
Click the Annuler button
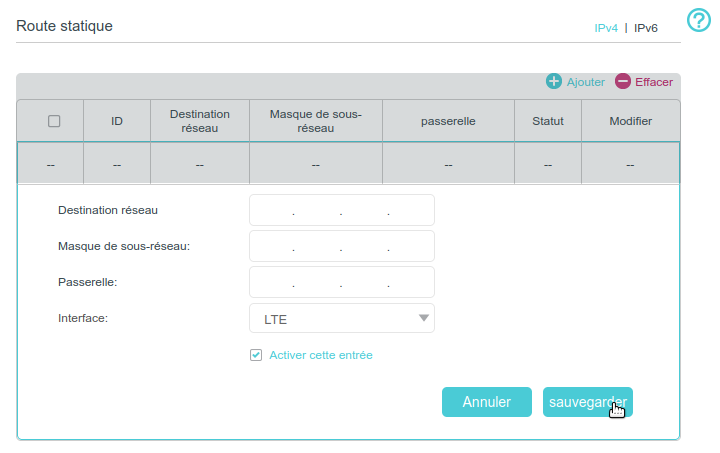click(486, 402)
